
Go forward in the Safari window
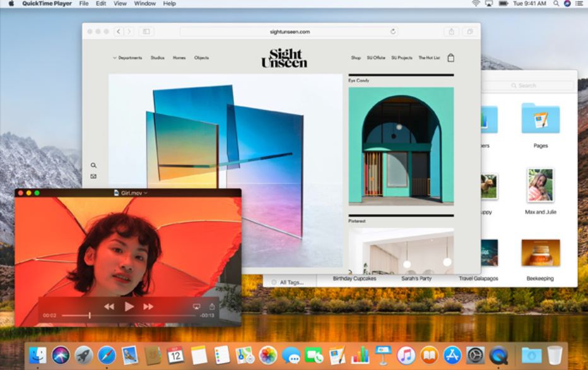click(129, 32)
